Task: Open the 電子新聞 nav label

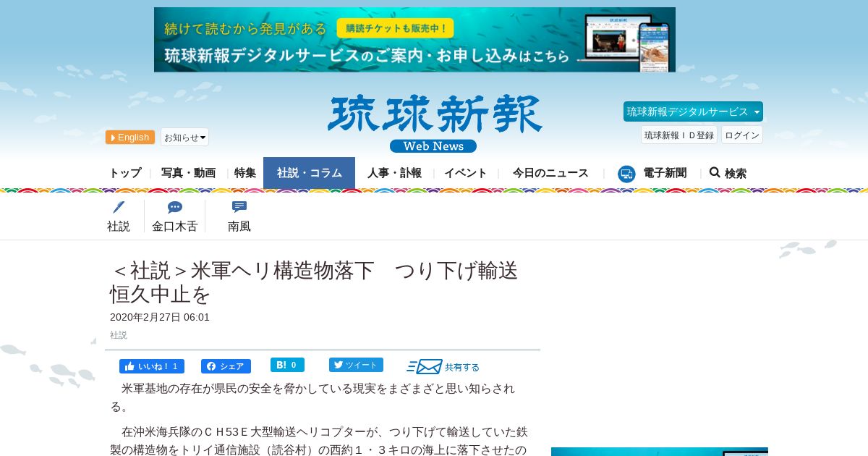Action: (x=665, y=173)
